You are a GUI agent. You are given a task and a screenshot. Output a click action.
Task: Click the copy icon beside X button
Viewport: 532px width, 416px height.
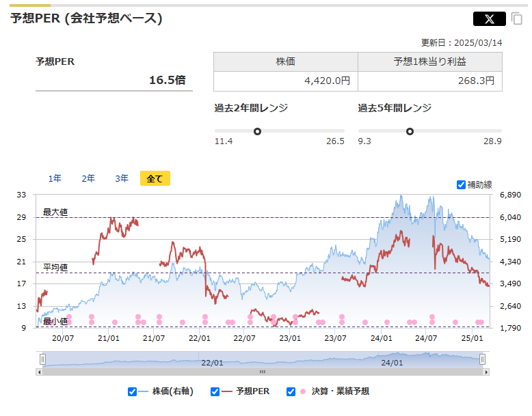[516, 19]
